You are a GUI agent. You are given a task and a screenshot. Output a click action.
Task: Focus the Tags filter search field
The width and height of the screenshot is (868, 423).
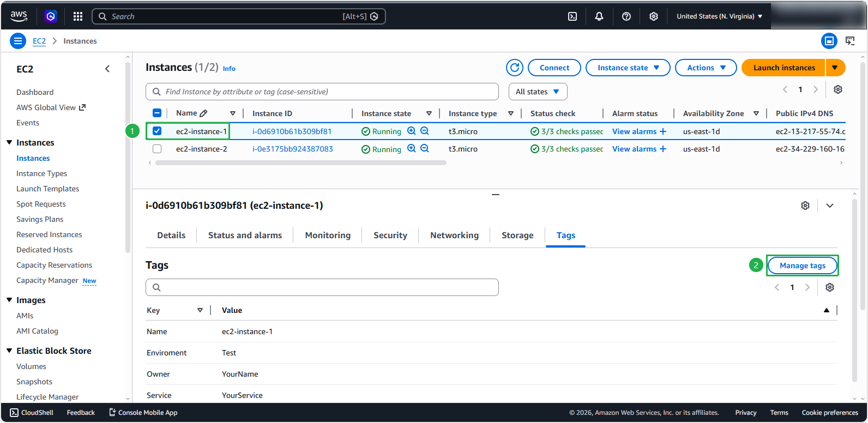(x=322, y=287)
